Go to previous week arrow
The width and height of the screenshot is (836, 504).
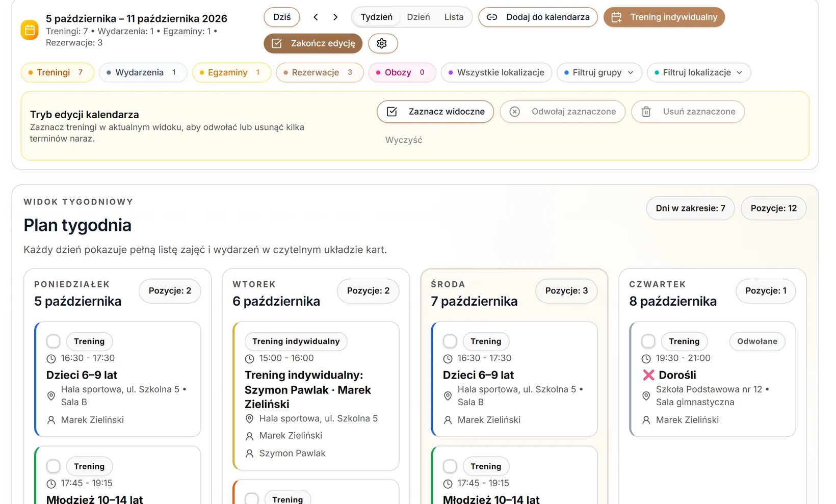point(316,17)
